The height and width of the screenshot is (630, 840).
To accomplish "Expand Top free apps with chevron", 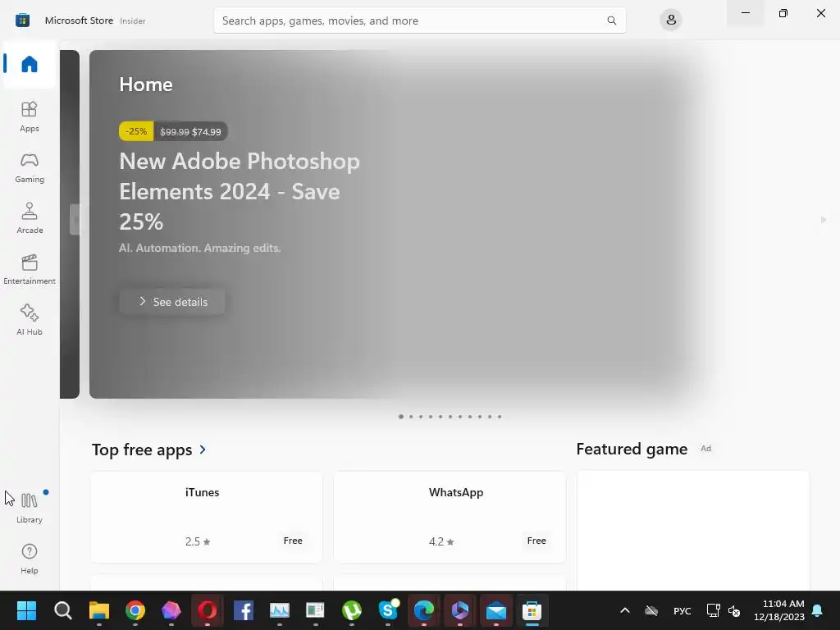I will pyautogui.click(x=203, y=450).
